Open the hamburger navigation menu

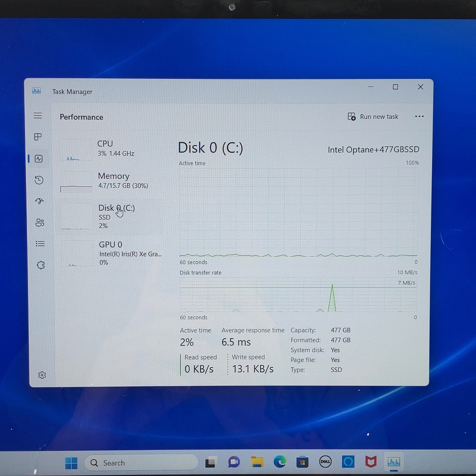(38, 116)
